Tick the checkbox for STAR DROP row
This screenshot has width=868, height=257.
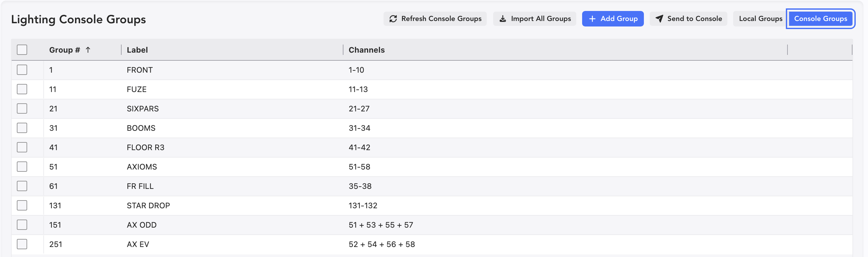click(22, 206)
